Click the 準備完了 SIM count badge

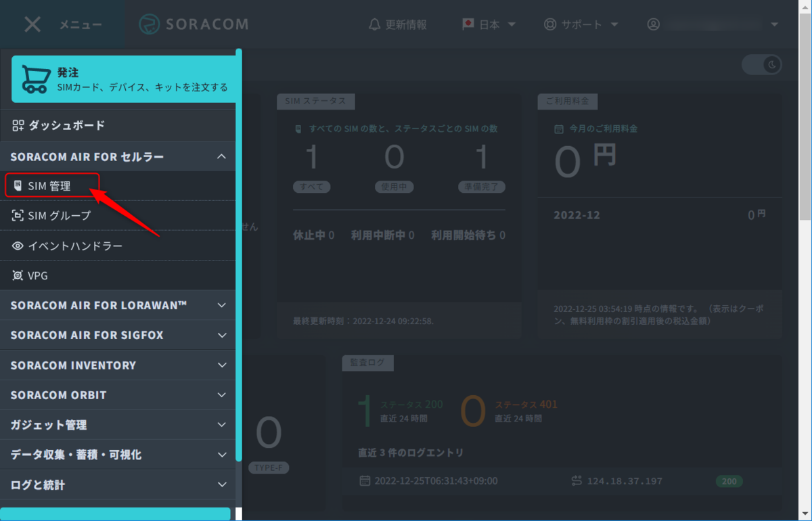point(481,187)
